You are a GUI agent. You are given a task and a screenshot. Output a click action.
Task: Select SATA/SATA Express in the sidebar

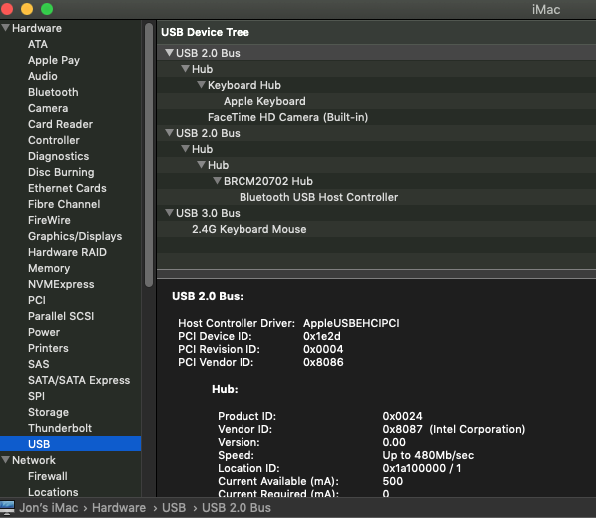(x=79, y=380)
